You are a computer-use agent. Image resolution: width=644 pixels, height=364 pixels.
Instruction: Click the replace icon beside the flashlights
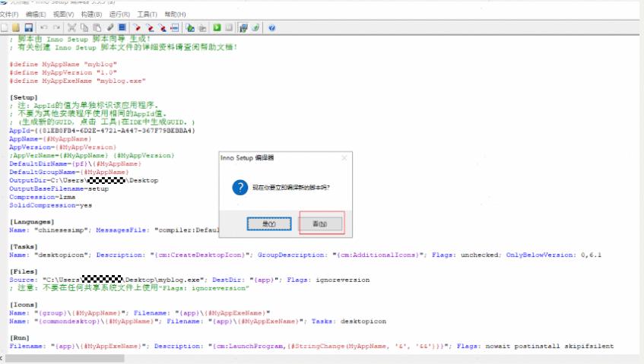click(175, 28)
